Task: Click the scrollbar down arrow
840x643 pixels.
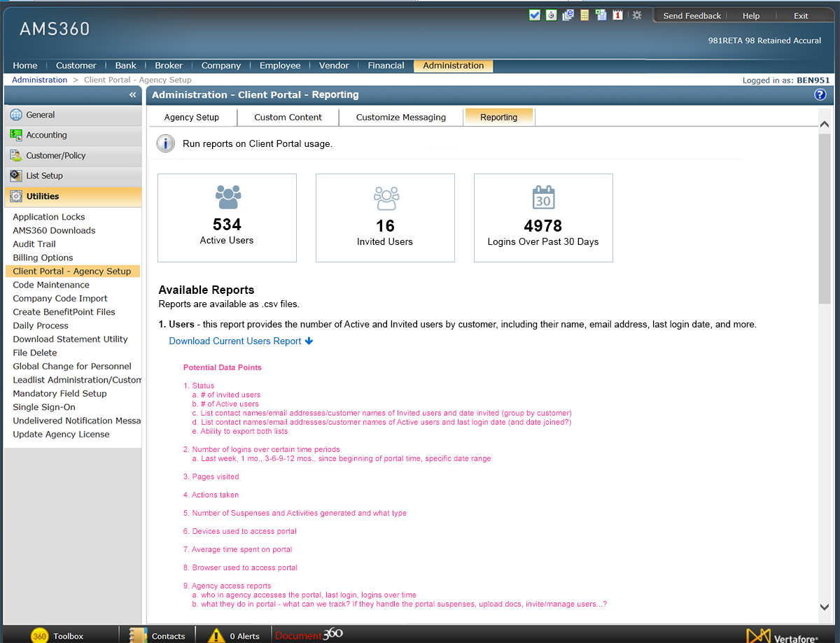Action: point(825,607)
